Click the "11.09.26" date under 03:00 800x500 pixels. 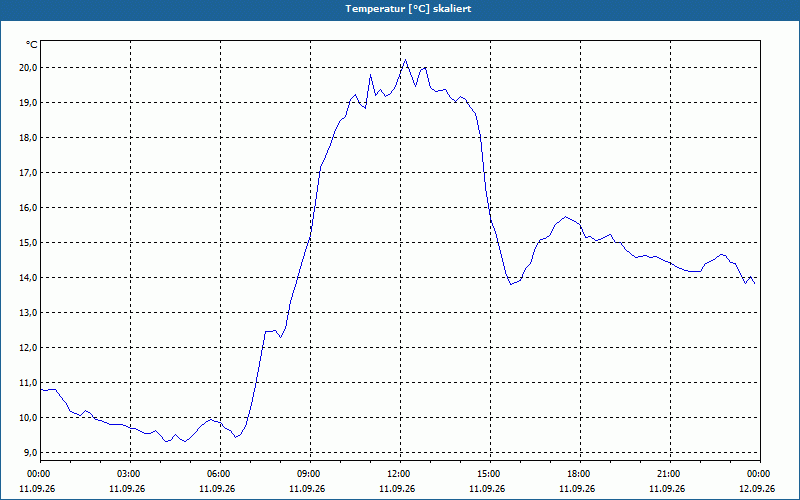(x=127, y=488)
